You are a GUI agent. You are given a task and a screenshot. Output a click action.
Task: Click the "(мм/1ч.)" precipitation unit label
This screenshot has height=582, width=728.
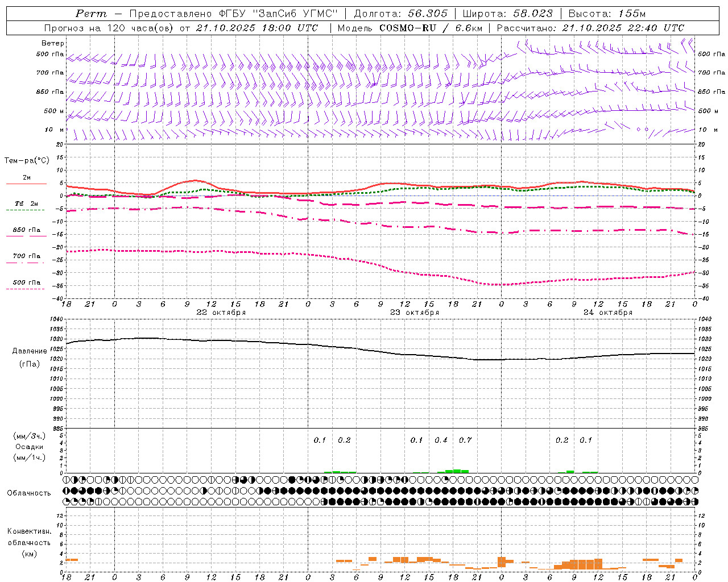point(30,458)
